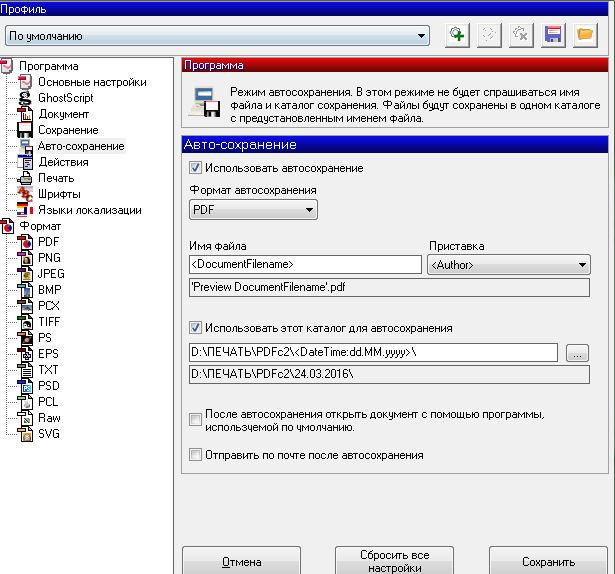Click the load profile folder icon
This screenshot has width=615, height=574.
coord(585,35)
